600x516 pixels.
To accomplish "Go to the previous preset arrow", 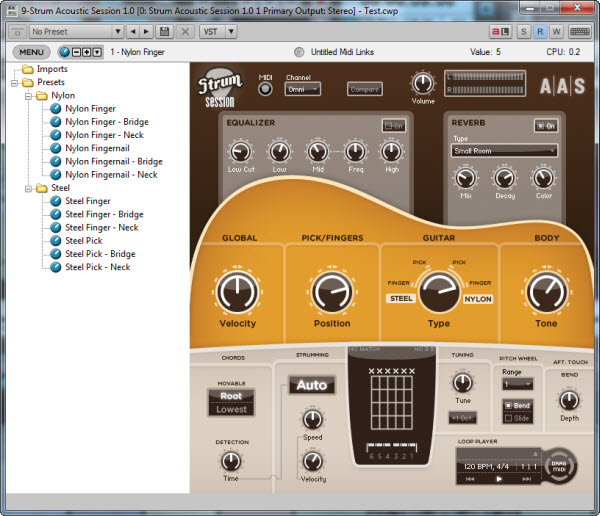I will (133, 31).
